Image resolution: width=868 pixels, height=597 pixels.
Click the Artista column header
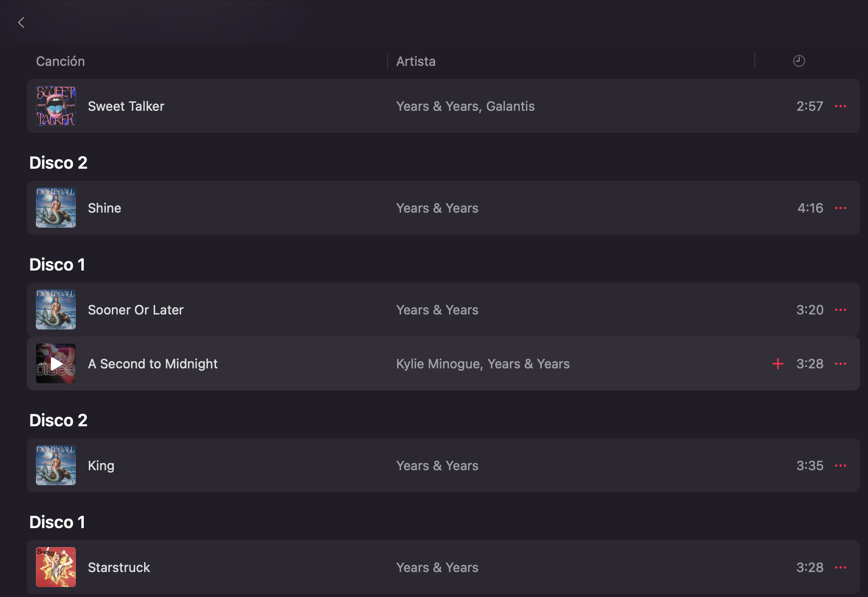click(416, 61)
